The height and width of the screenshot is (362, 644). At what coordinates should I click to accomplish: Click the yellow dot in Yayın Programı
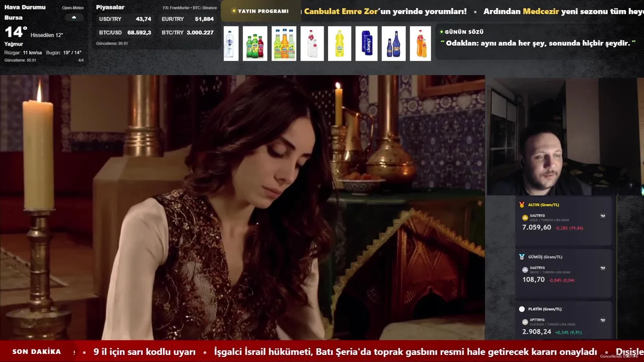tap(234, 11)
